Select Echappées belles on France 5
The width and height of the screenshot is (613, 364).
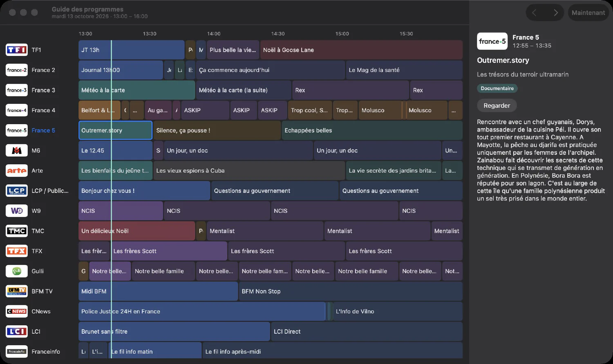click(372, 130)
